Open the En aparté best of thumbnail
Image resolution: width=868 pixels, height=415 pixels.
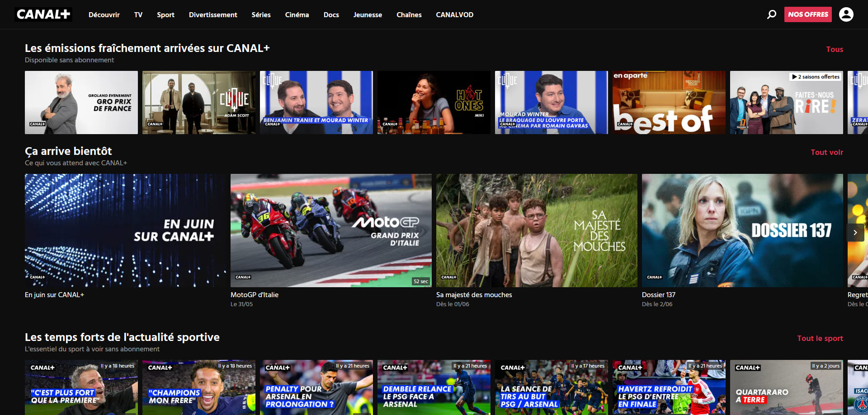pyautogui.click(x=669, y=103)
